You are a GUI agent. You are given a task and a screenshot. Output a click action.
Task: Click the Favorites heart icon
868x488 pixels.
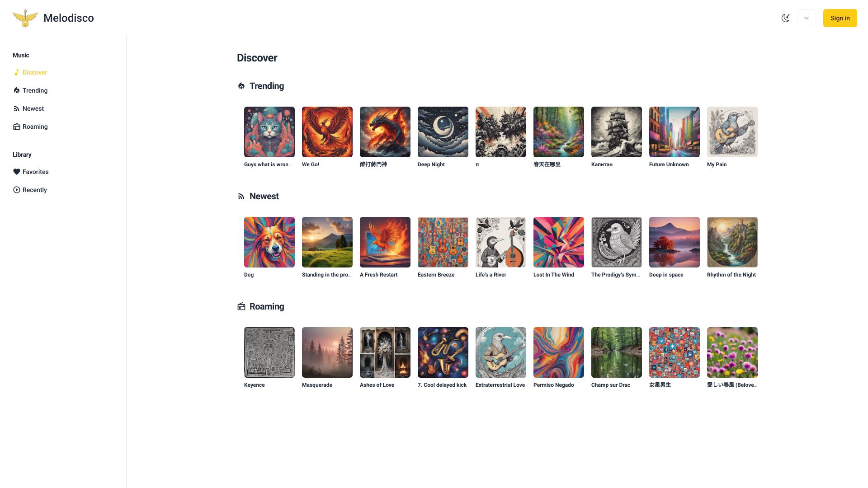click(x=16, y=172)
